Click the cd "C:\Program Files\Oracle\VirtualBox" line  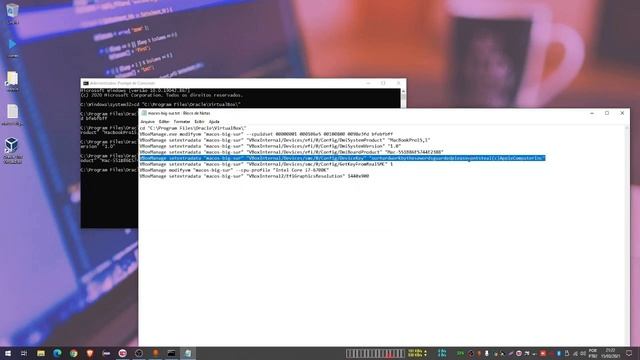point(193,128)
